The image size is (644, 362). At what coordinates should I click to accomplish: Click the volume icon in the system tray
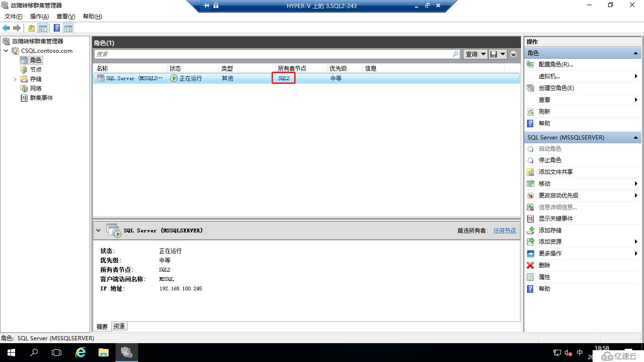pyautogui.click(x=568, y=353)
